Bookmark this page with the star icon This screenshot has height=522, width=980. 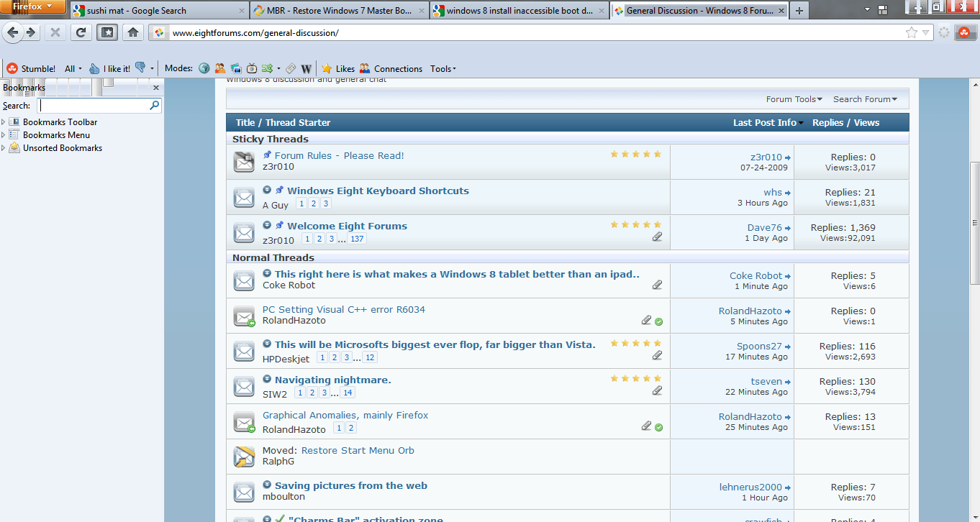(912, 32)
